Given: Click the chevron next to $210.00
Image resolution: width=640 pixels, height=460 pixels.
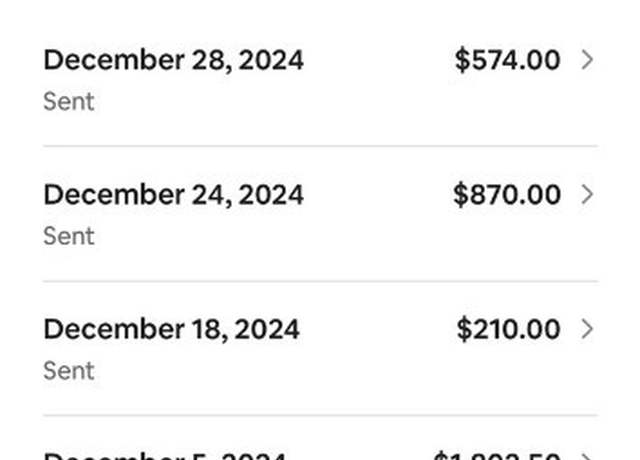Looking at the screenshot, I should (587, 329).
